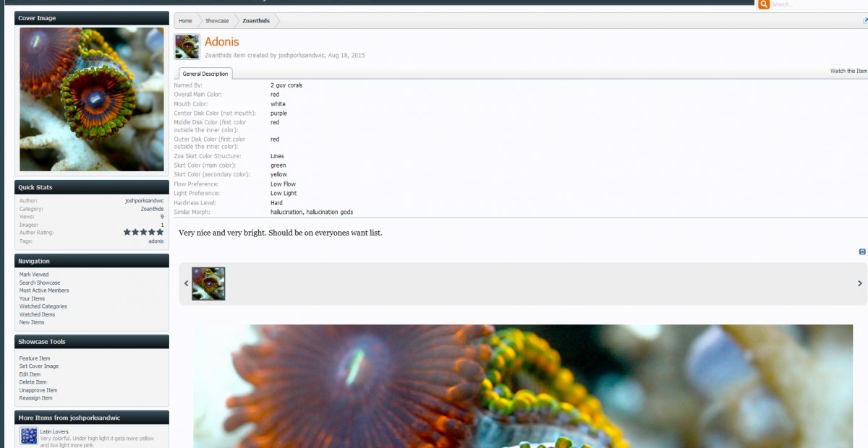Viewport: 868px width, 448px height.
Task: Click Watch this Item link
Action: 848,71
